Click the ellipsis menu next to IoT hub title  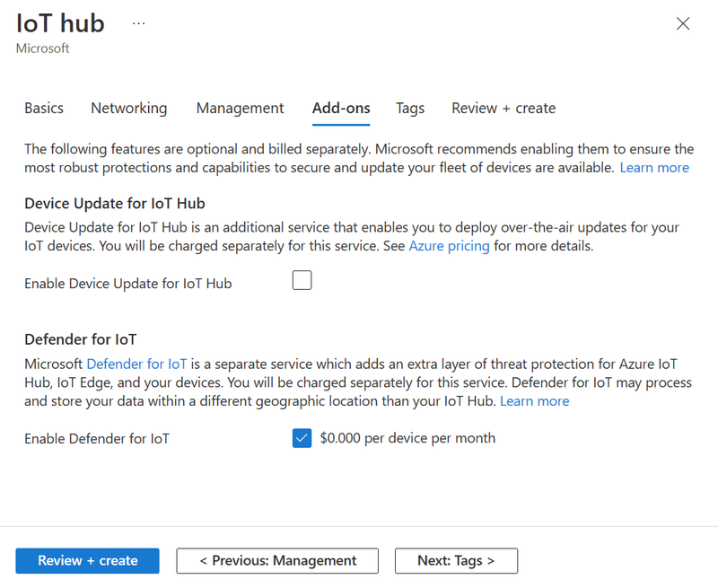click(138, 23)
